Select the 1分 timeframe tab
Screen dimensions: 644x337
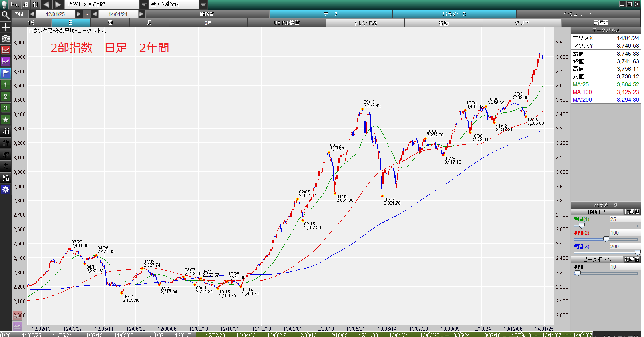(32, 23)
